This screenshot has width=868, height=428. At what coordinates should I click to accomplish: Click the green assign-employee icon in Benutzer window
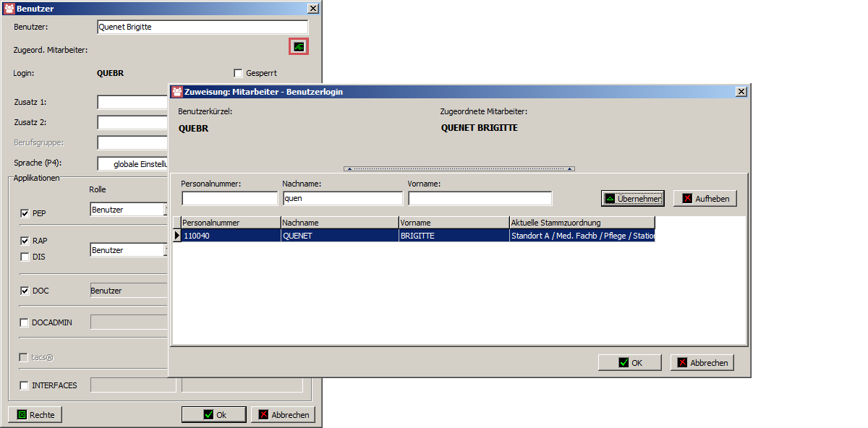299,47
